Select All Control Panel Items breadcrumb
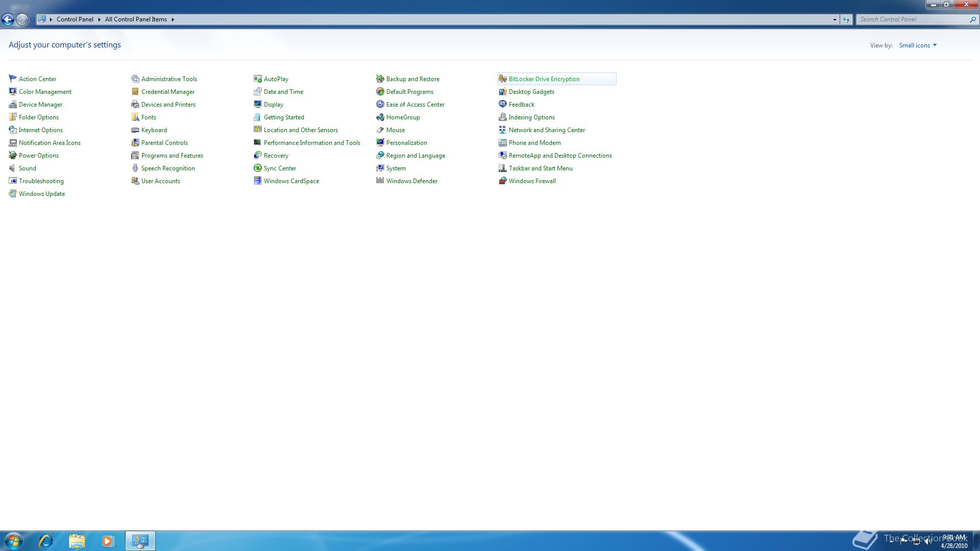980x551 pixels. (x=136, y=19)
